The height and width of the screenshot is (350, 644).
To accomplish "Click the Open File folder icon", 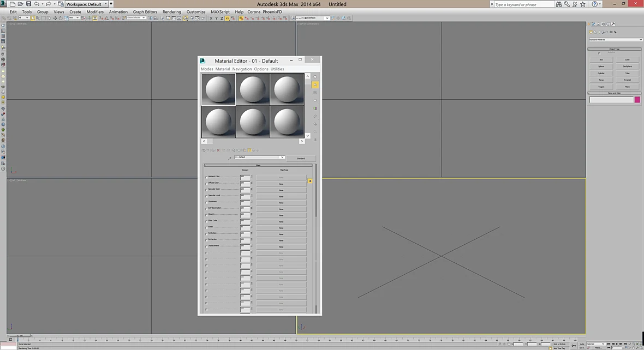I will coord(20,4).
